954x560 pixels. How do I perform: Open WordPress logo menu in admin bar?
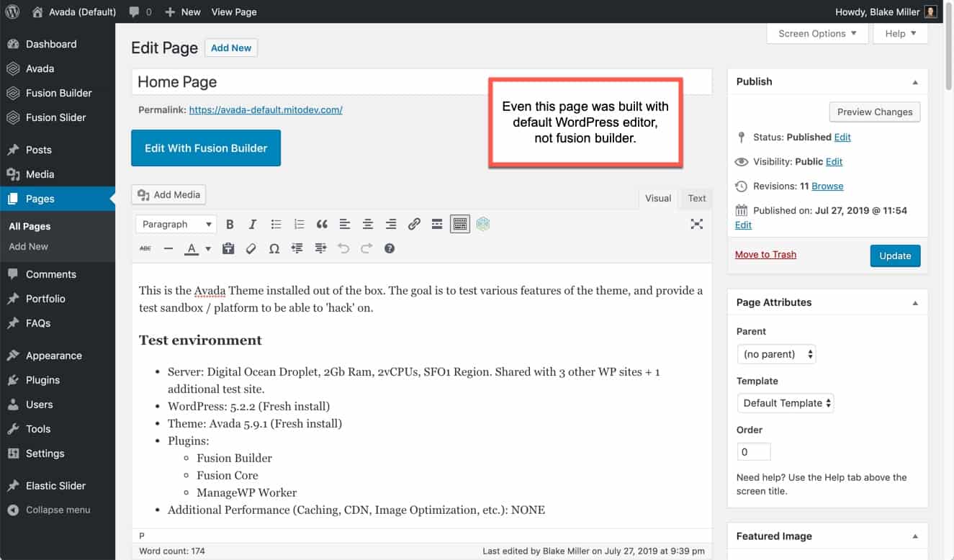tap(12, 12)
